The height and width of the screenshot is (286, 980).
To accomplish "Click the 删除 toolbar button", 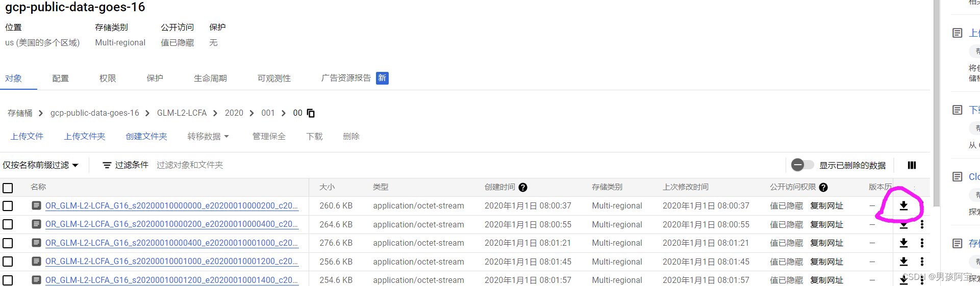I will 351,137.
